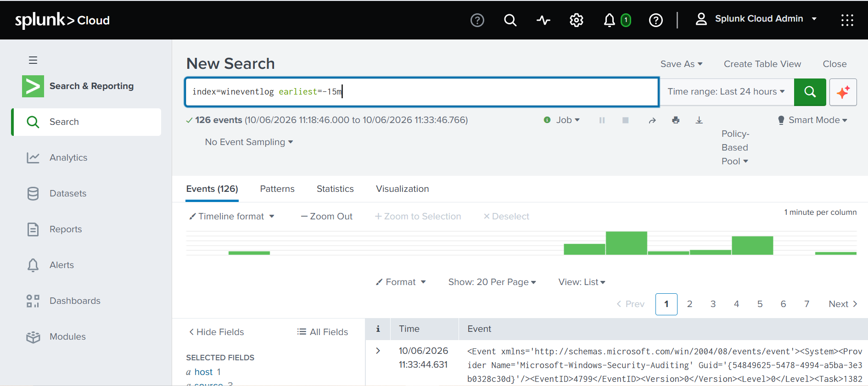Switch to the Patterns tab

tap(277, 189)
